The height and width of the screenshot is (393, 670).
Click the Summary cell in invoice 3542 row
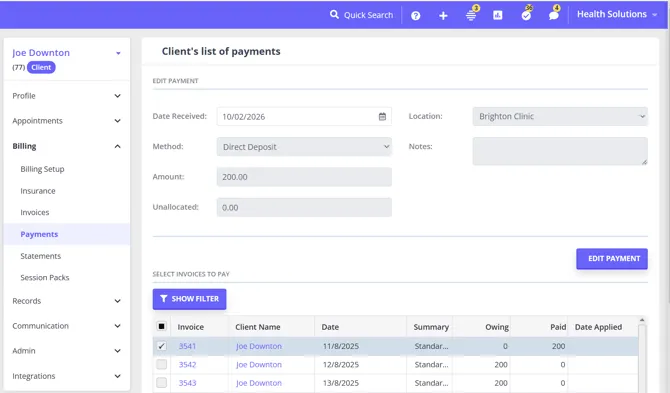coord(431,364)
